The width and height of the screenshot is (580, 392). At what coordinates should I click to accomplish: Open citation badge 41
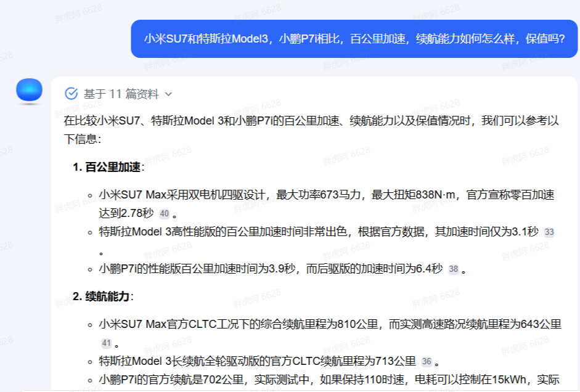pos(107,343)
